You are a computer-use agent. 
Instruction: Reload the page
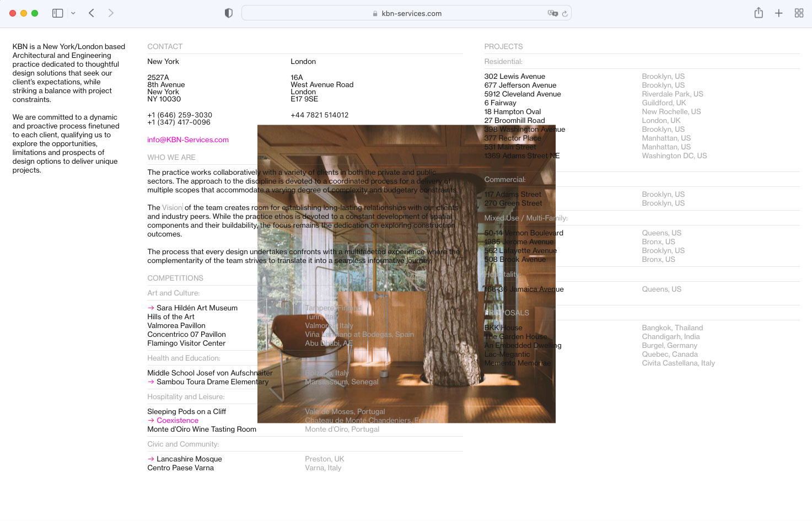point(565,14)
